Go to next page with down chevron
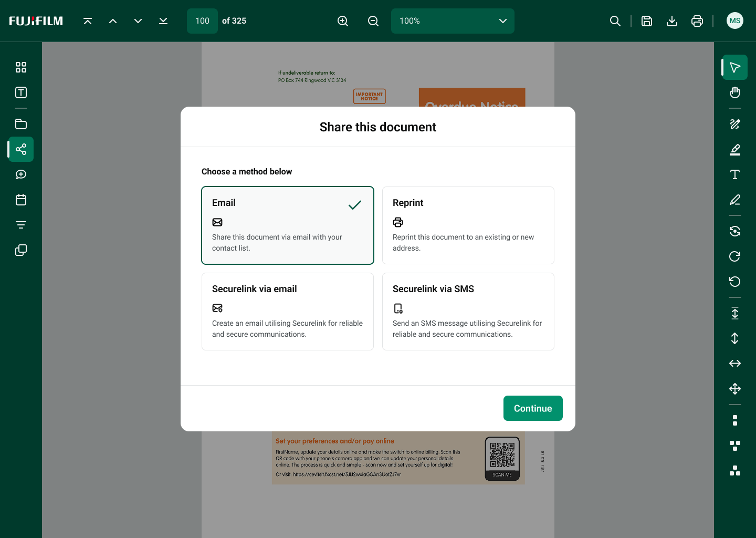 138,21
